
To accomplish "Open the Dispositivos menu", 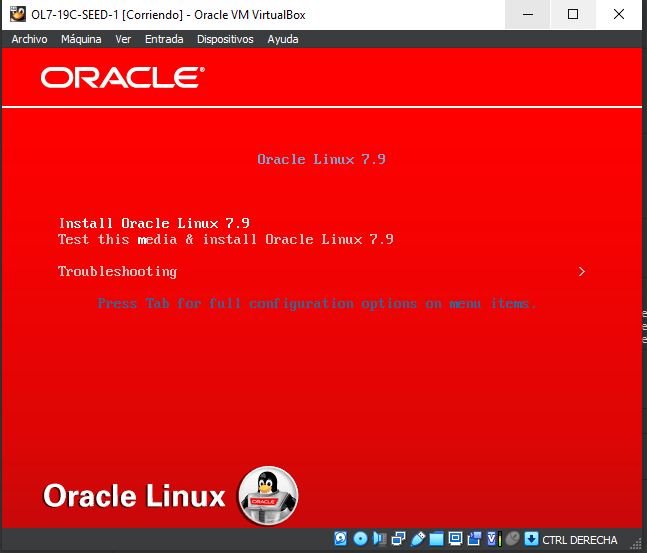I will (225, 39).
